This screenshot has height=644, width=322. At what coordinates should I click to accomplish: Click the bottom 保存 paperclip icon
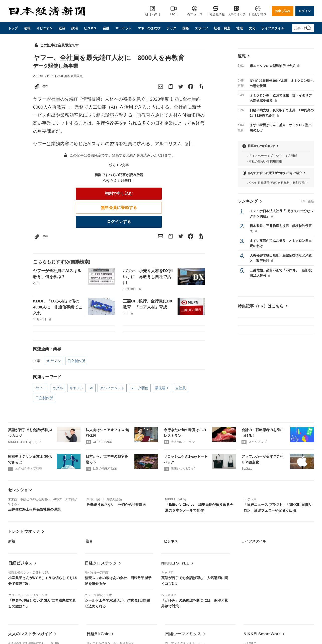(x=37, y=236)
